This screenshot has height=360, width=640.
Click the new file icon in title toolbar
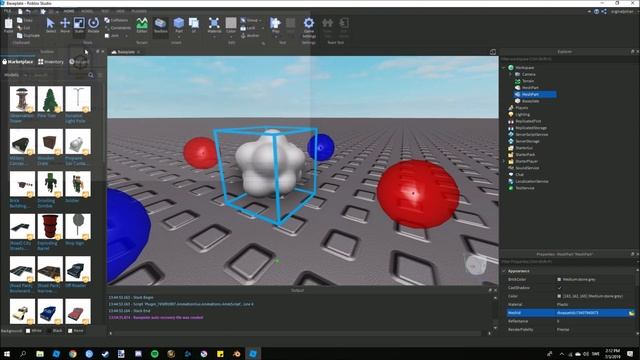click(x=20, y=11)
